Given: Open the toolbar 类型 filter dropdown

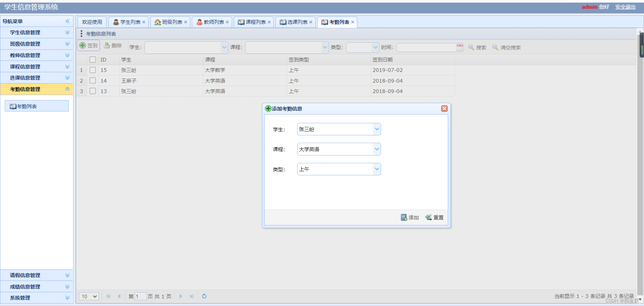Looking at the screenshot, I should click(x=375, y=47).
